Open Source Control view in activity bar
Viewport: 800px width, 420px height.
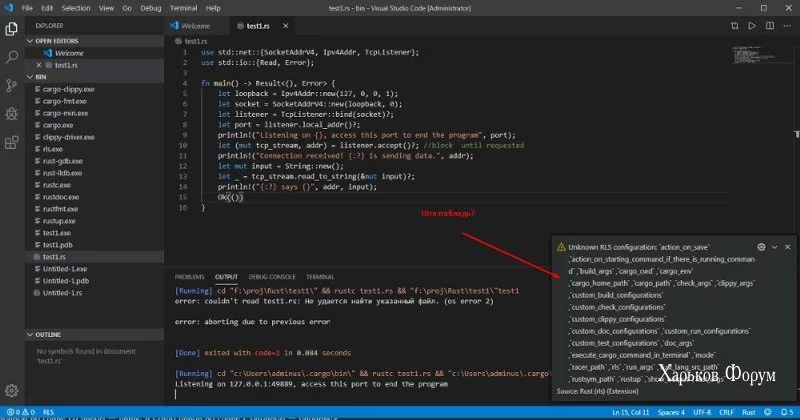11,85
